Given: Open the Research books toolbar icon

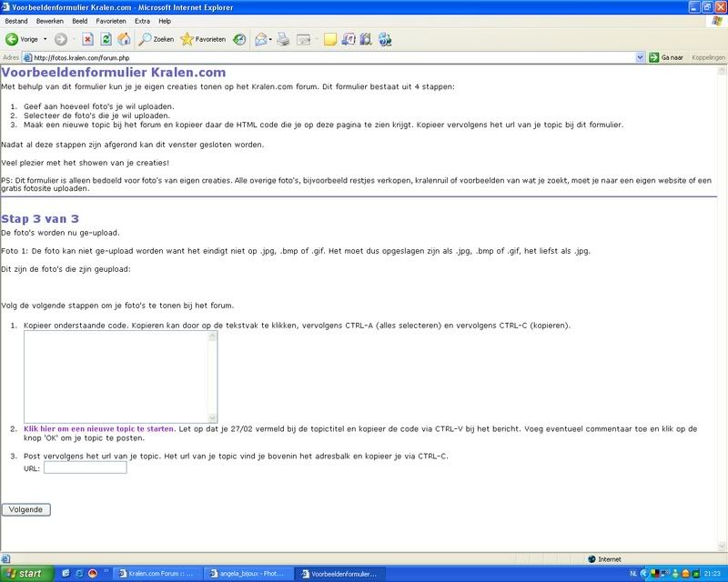Looking at the screenshot, I should 366,39.
